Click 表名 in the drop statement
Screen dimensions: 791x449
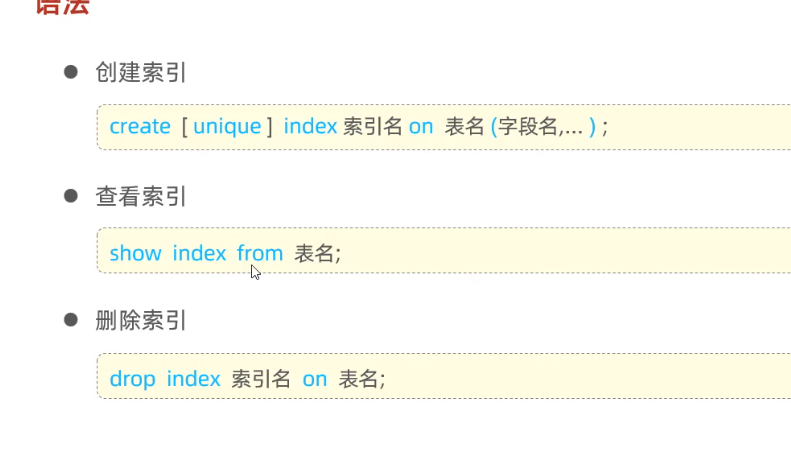point(358,379)
